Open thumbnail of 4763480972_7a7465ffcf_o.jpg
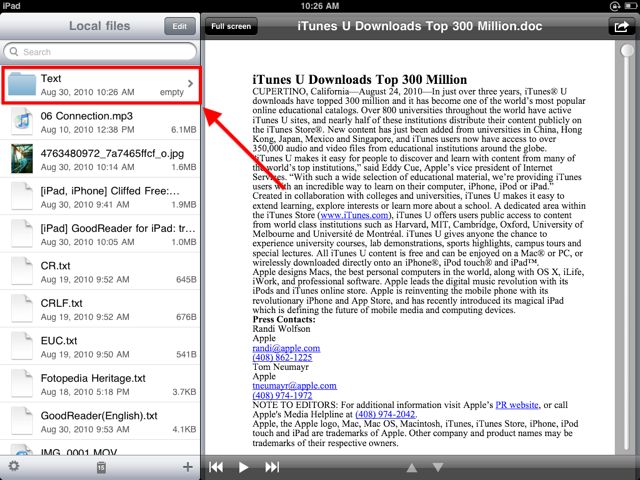This screenshot has width=640, height=480. 22,159
